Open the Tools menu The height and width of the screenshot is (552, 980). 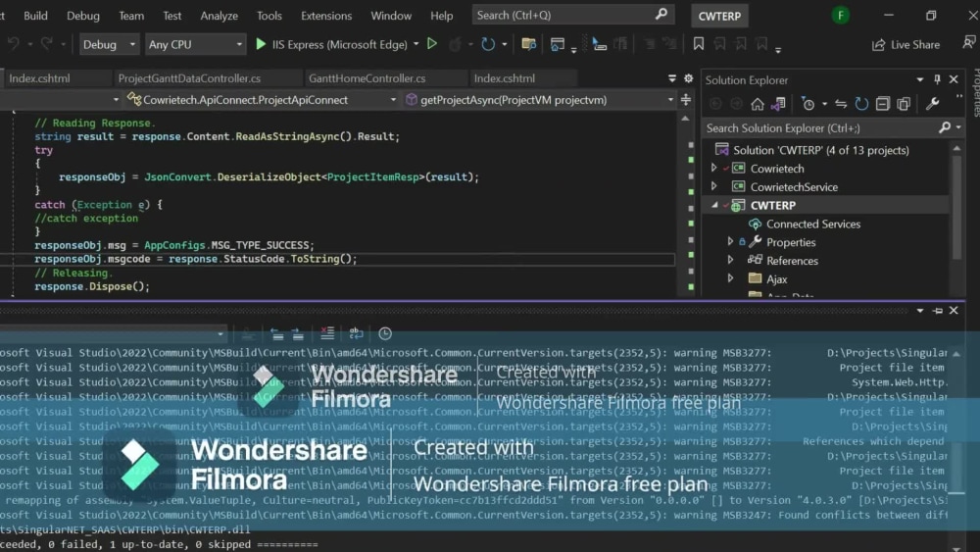269,16
